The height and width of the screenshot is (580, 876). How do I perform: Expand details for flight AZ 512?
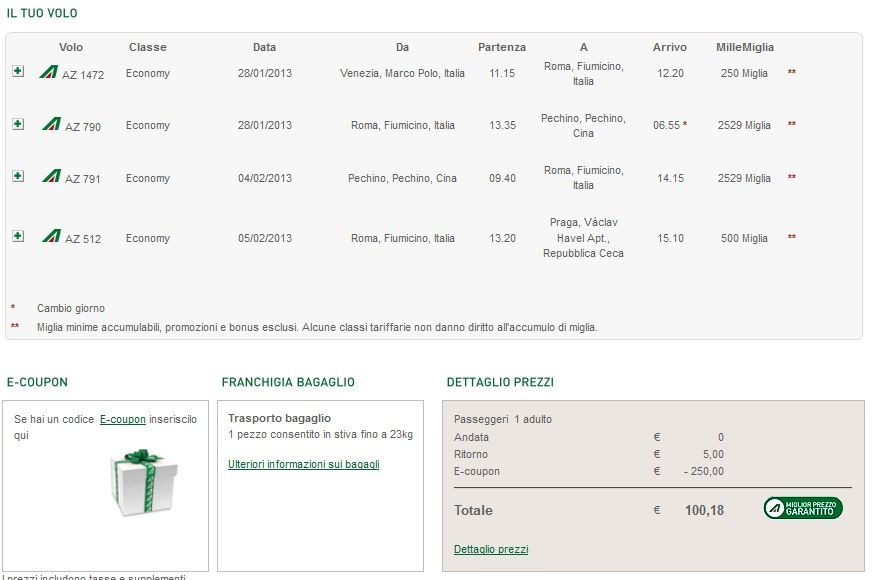pos(18,236)
